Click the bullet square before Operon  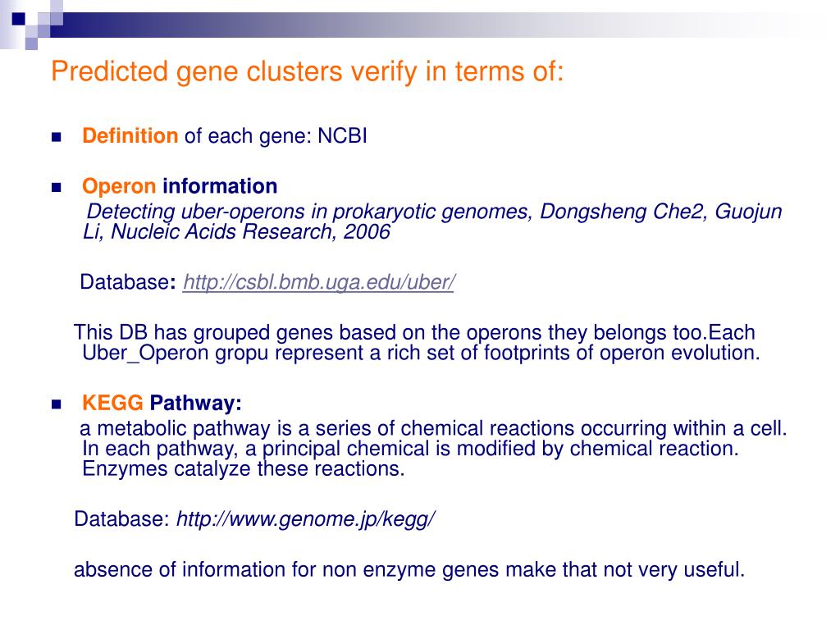57,188
